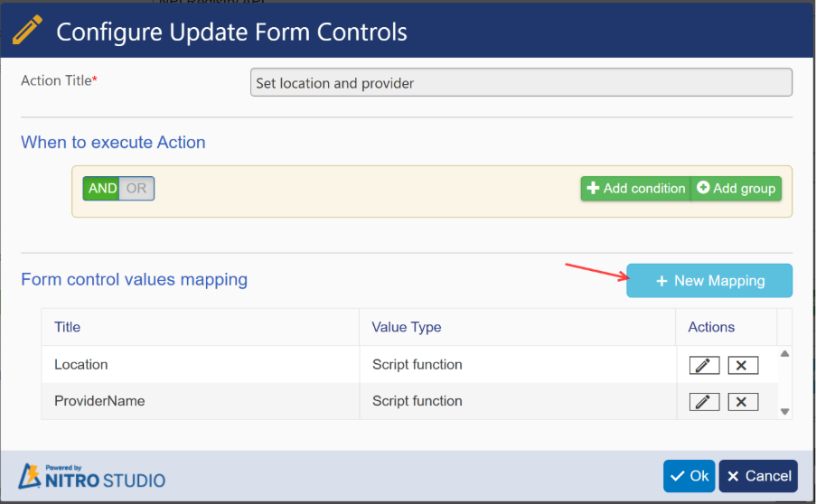Viewport: 816px width, 504px height.
Task: Remove the ProviderName mapping with X icon
Action: coord(743,401)
